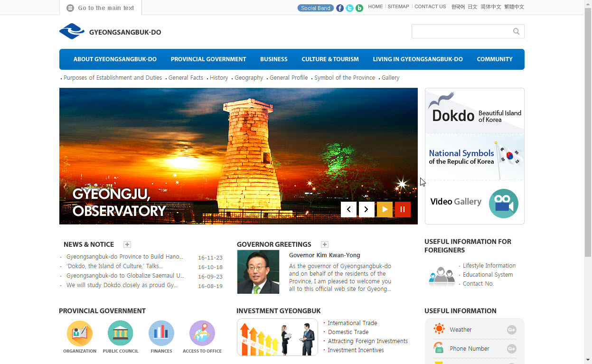Pause the banner slideshow
This screenshot has width=592, height=364.
(x=403, y=209)
